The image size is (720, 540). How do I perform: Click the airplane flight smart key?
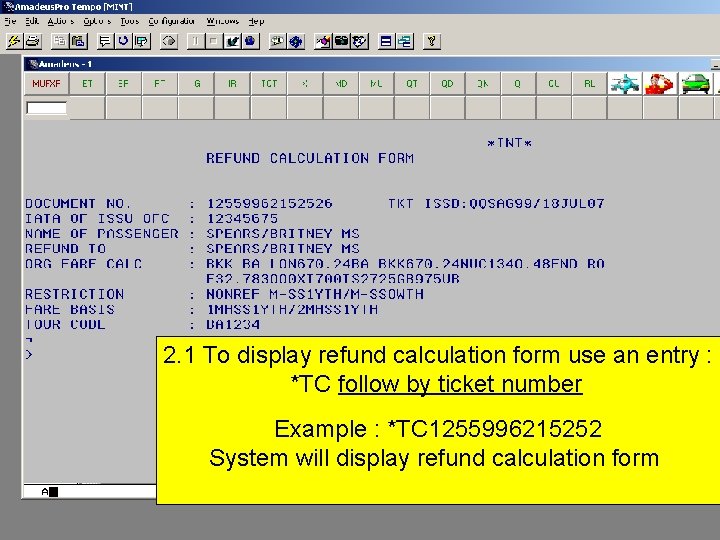click(624, 84)
